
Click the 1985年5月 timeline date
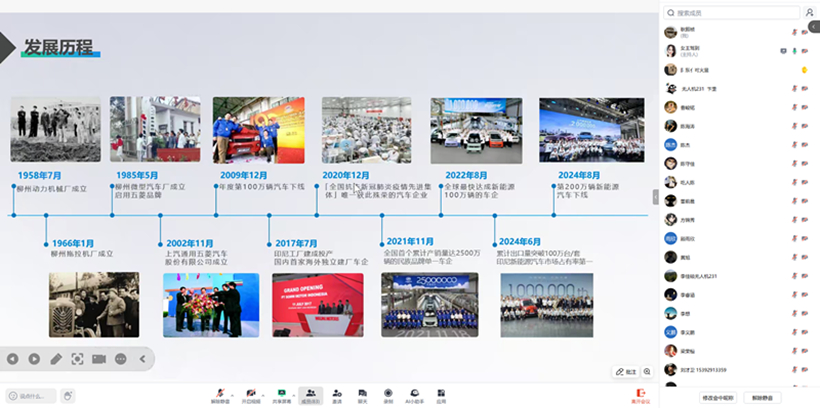pos(137,175)
